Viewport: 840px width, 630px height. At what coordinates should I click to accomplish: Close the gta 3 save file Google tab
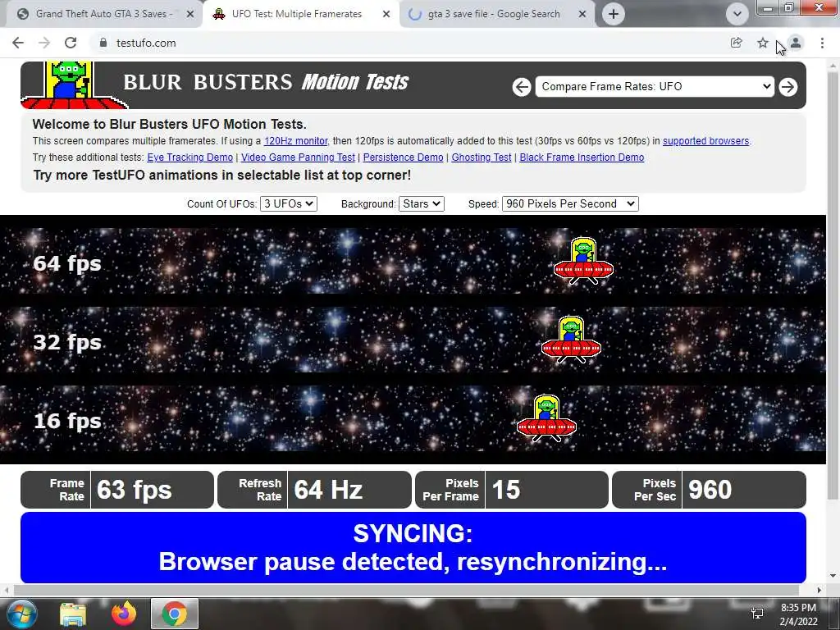click(582, 14)
